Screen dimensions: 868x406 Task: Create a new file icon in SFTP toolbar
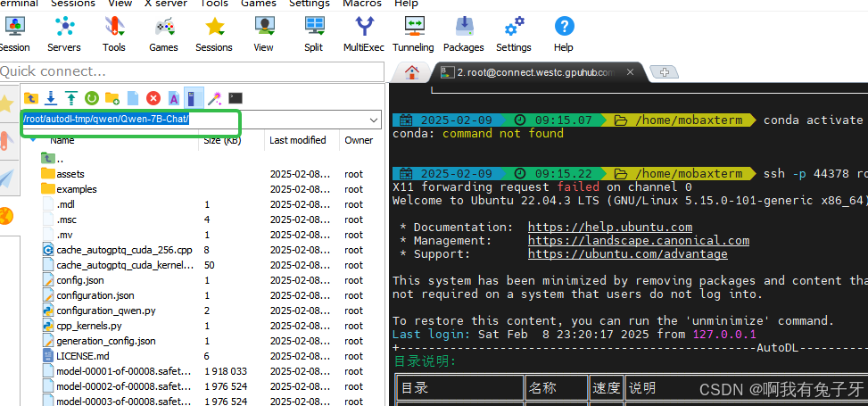133,98
